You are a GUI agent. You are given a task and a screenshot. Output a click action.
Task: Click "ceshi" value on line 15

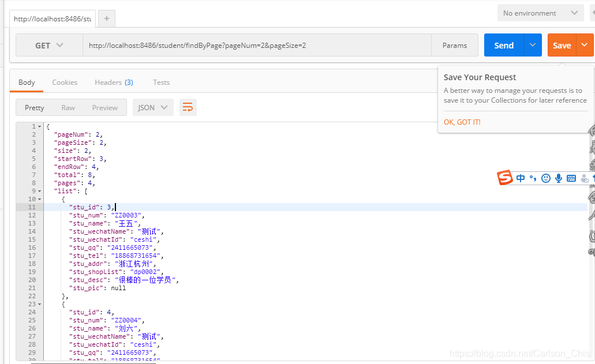tap(143, 239)
